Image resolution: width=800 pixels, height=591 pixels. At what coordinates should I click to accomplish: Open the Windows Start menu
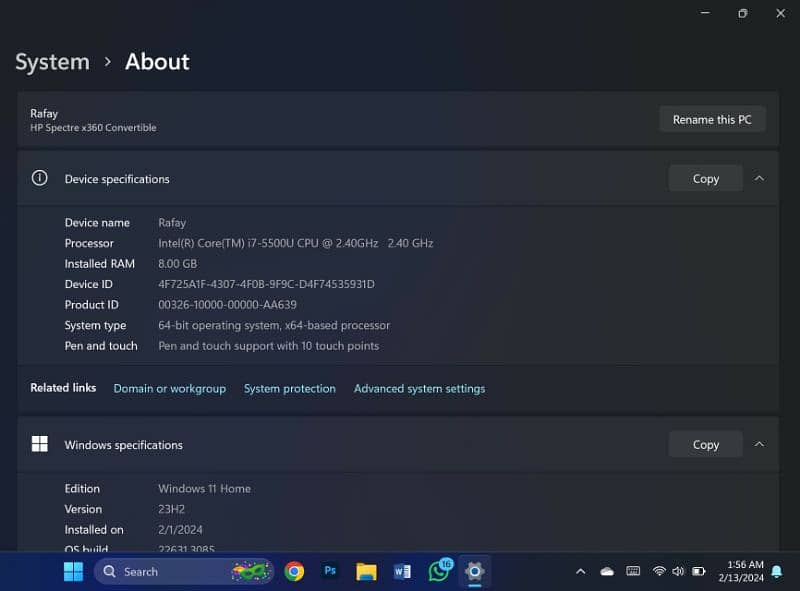pos(73,571)
